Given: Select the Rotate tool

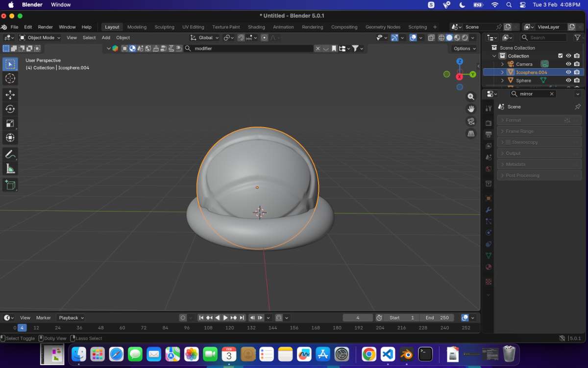Looking at the screenshot, I should 10,109.
